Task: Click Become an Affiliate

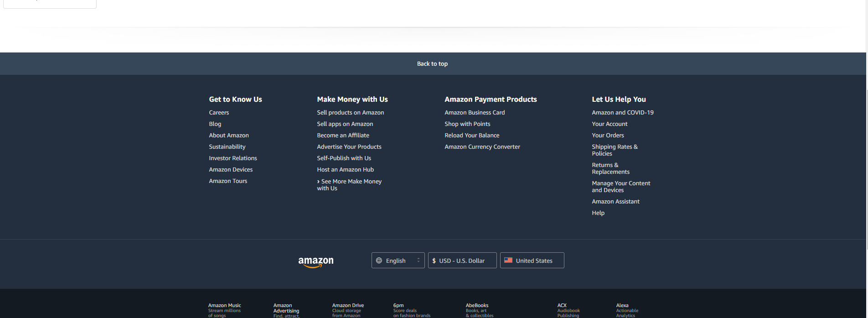Action: [x=343, y=136]
